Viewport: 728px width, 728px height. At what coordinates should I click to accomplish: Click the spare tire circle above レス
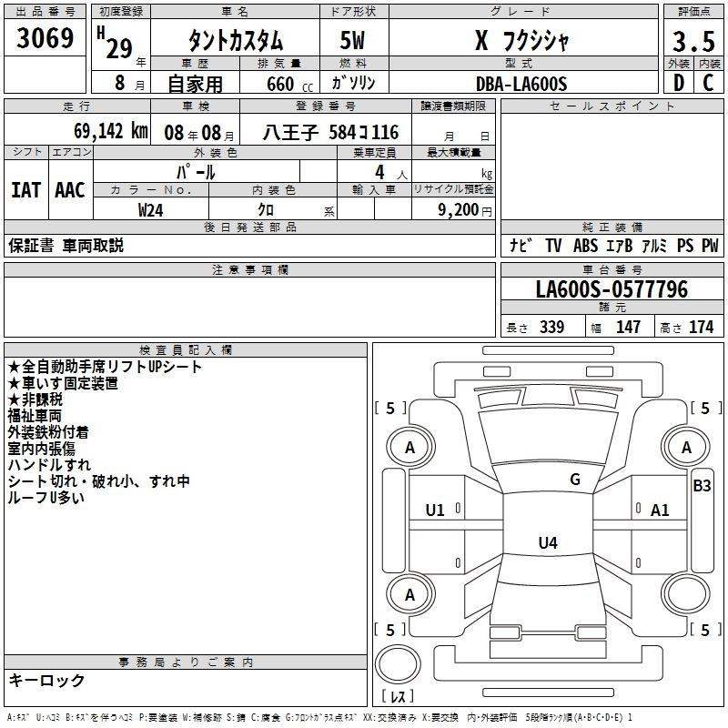pos(398,667)
